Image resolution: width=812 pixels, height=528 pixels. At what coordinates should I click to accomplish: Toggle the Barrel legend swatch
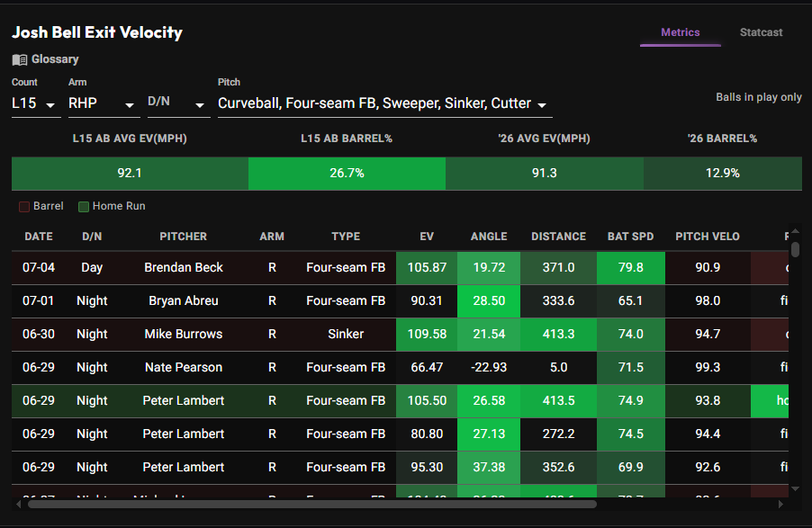tap(23, 207)
